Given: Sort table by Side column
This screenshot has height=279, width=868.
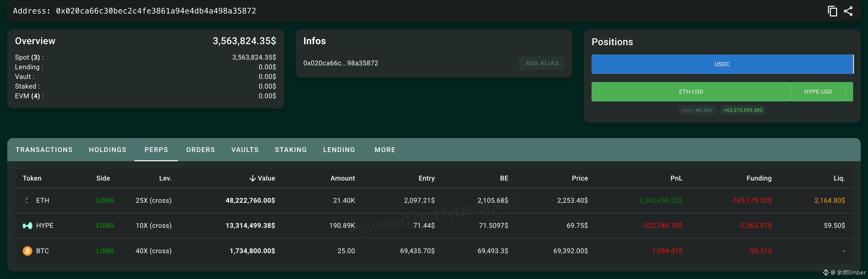Looking at the screenshot, I should click(x=103, y=178).
